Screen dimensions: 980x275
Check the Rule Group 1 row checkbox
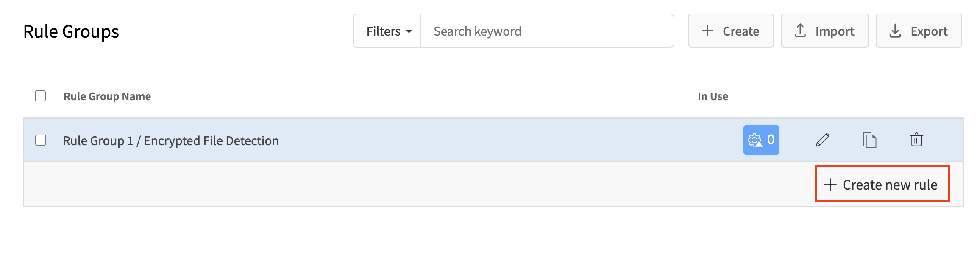click(41, 140)
